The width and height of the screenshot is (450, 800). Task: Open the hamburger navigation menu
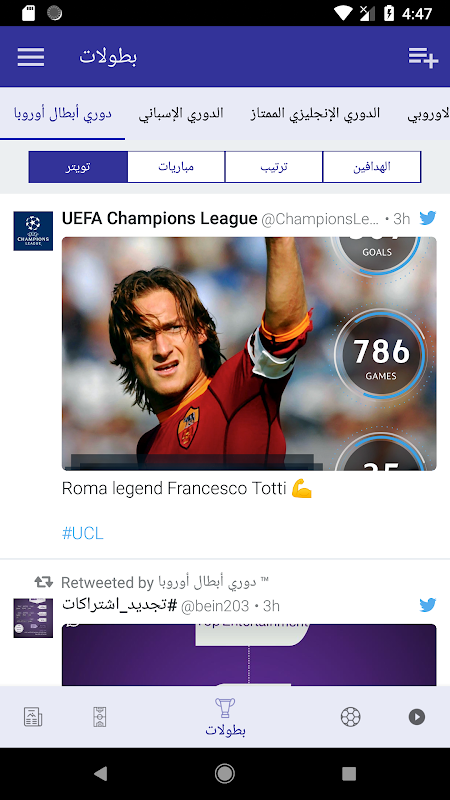pos(31,57)
